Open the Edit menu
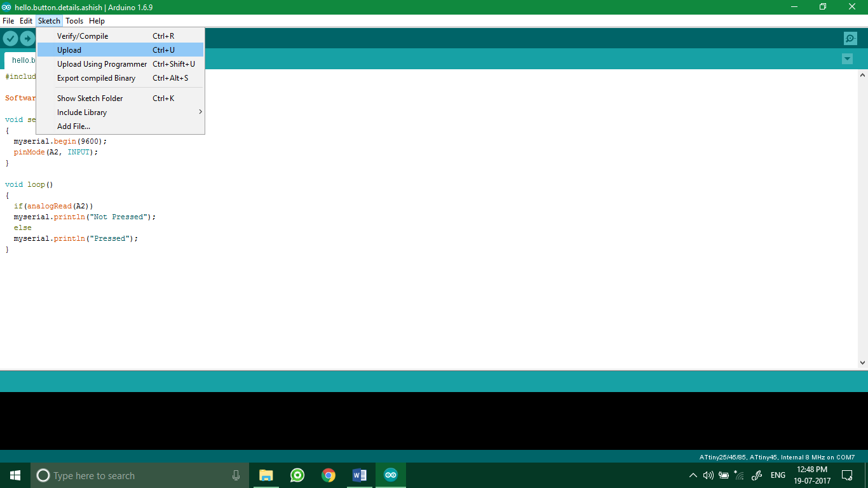868x488 pixels. (26, 21)
